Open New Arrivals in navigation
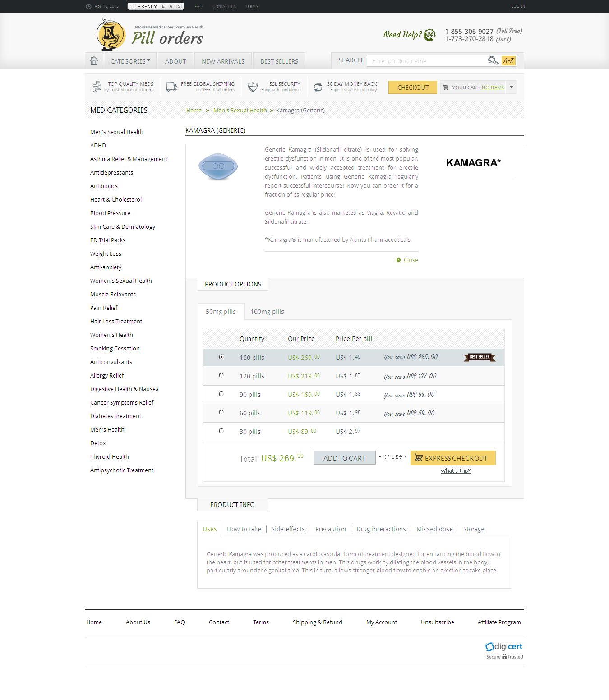609x700 pixels. click(x=223, y=61)
